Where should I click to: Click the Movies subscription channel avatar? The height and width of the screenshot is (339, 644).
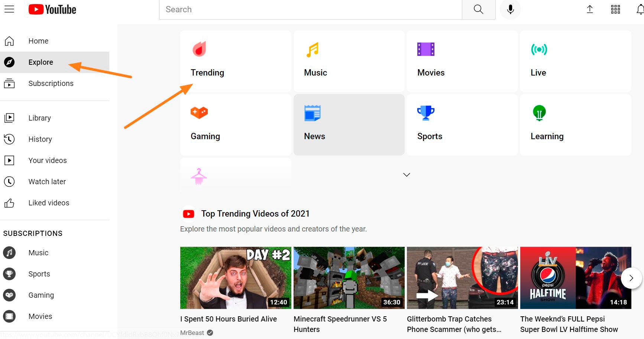(9, 316)
